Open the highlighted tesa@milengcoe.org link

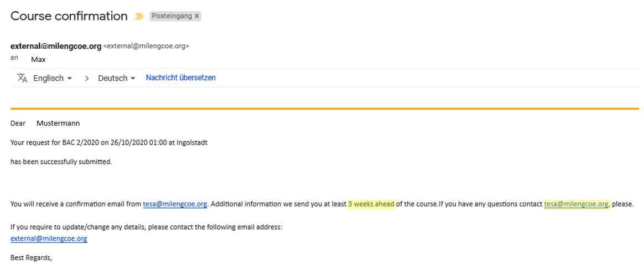(576, 204)
